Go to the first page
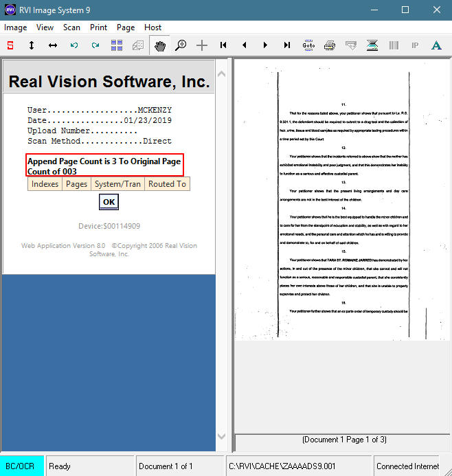This screenshot has width=452, height=476. [223, 45]
